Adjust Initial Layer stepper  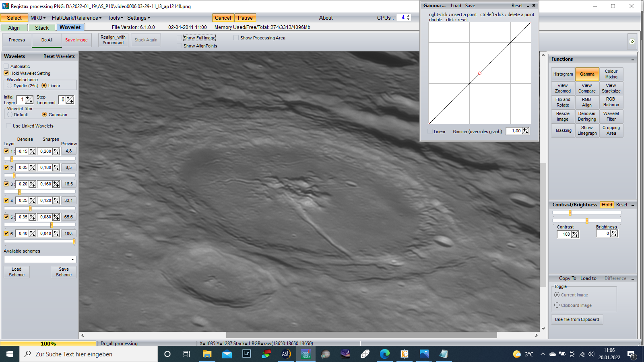[x=29, y=99]
